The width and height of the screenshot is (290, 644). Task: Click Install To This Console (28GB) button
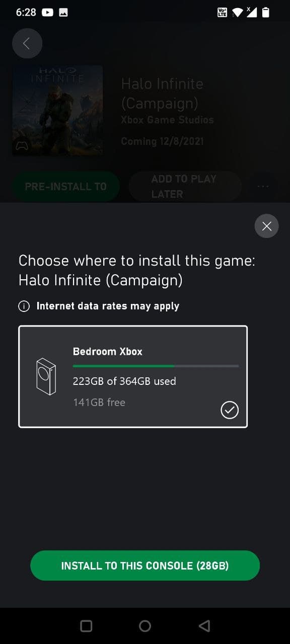145,566
